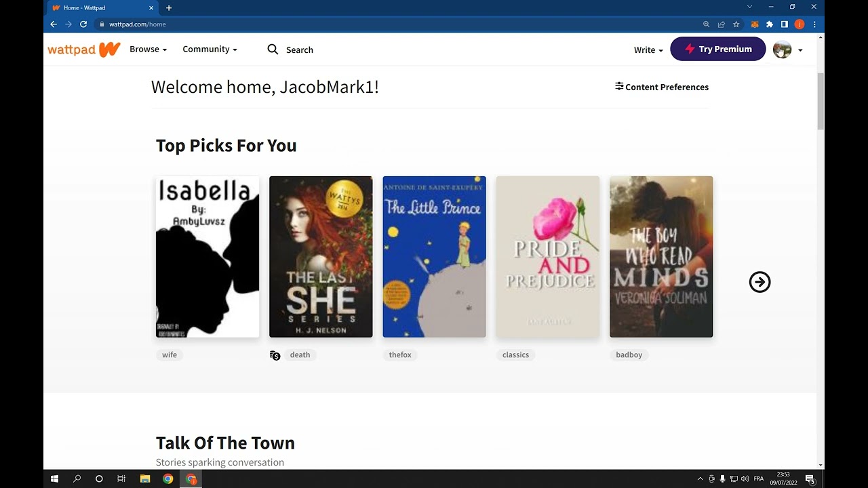Open the Extensions puzzle icon
This screenshot has height=488, width=868.
coord(770,24)
